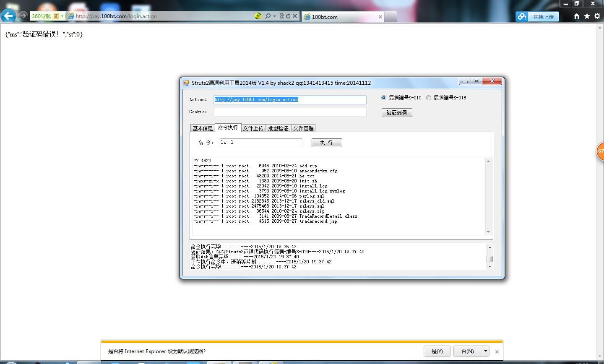Click log panel scrollbar thumb
The height and width of the screenshot is (364, 604).
[x=489, y=259]
